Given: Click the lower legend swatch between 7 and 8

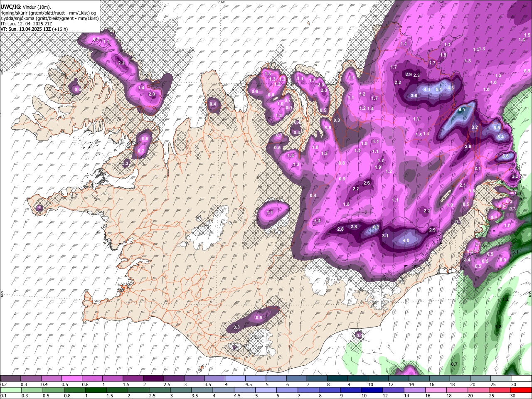Looking at the screenshot, I should (x=308, y=390).
